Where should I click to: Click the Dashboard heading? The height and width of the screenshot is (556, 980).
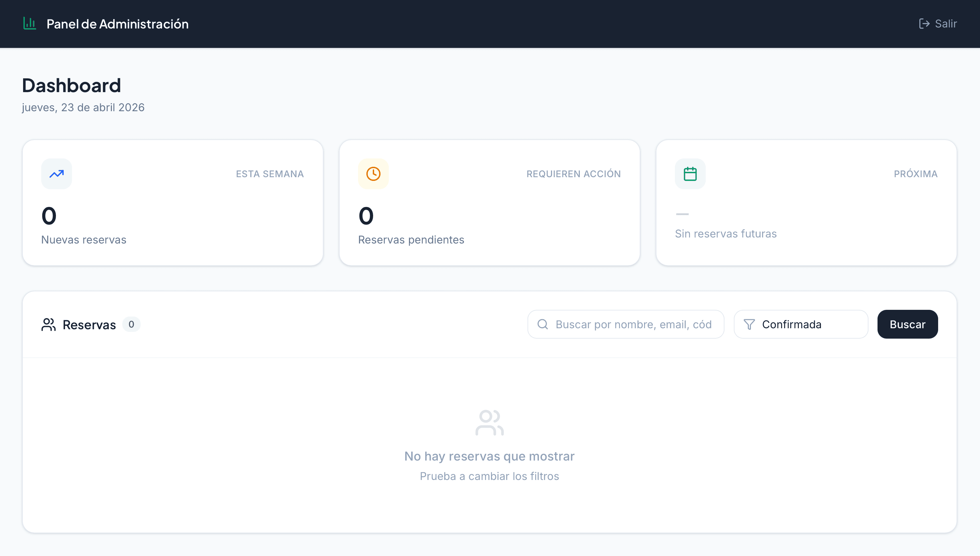(71, 85)
